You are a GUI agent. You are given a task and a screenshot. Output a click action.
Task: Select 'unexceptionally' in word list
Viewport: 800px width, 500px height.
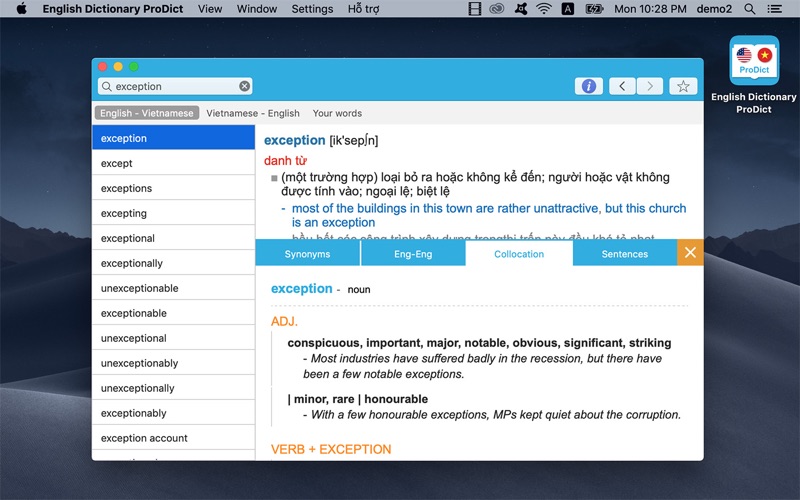click(173, 388)
